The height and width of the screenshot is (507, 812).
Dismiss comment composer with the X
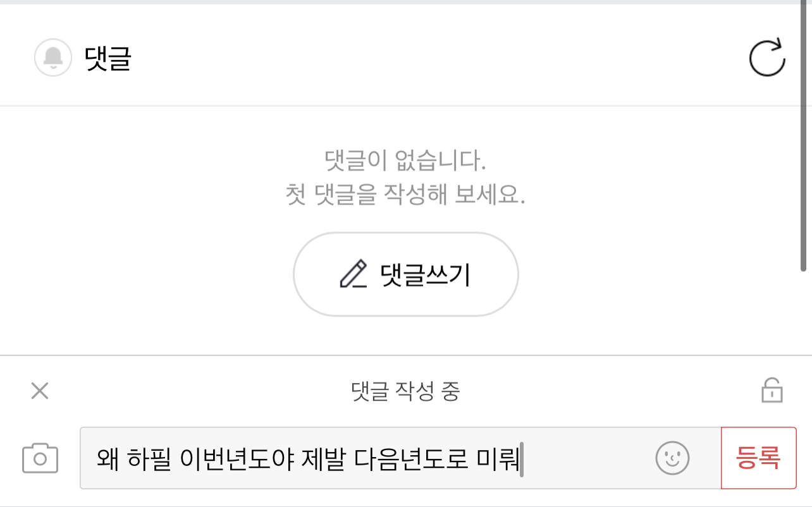[40, 391]
